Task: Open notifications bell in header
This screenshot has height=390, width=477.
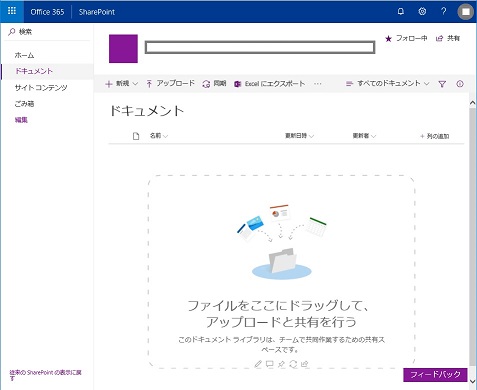Action: pos(401,12)
